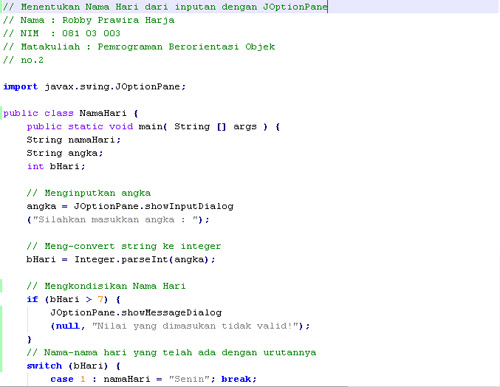
Task: Click 'bHari = Integer.parseInt(angka);' line
Action: [x=121, y=259]
